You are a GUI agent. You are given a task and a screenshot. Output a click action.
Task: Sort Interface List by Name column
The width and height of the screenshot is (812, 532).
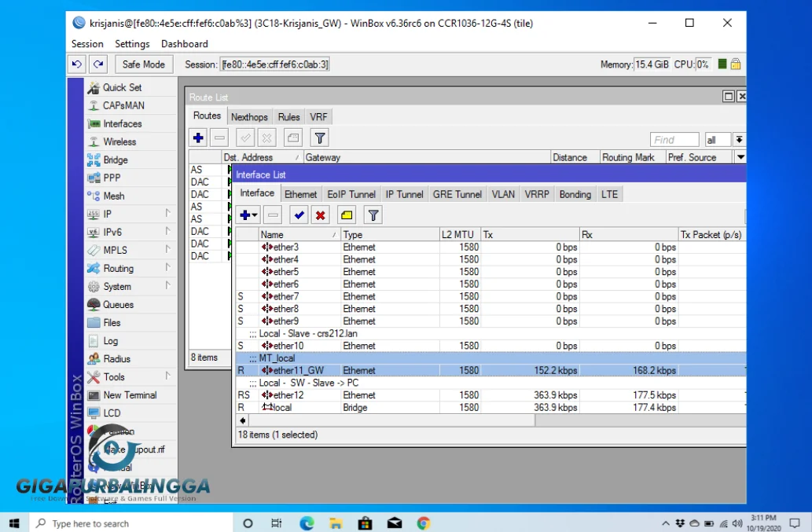[x=299, y=235]
